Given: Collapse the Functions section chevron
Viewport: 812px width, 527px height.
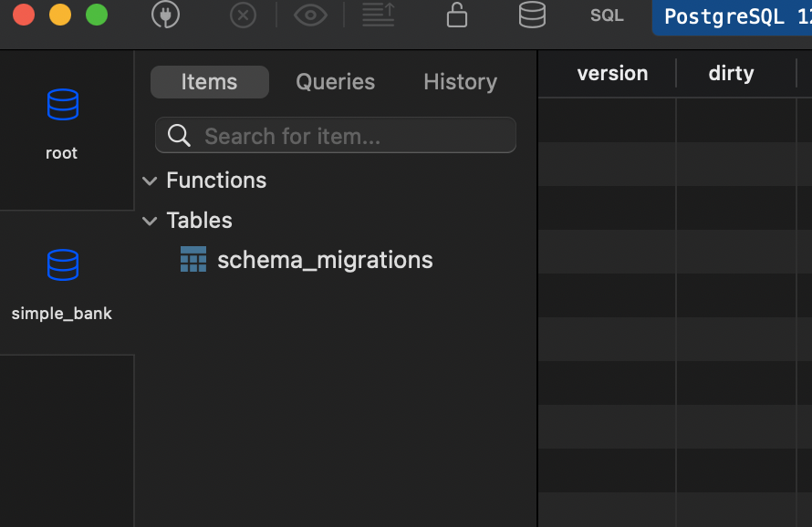Looking at the screenshot, I should coord(150,181).
